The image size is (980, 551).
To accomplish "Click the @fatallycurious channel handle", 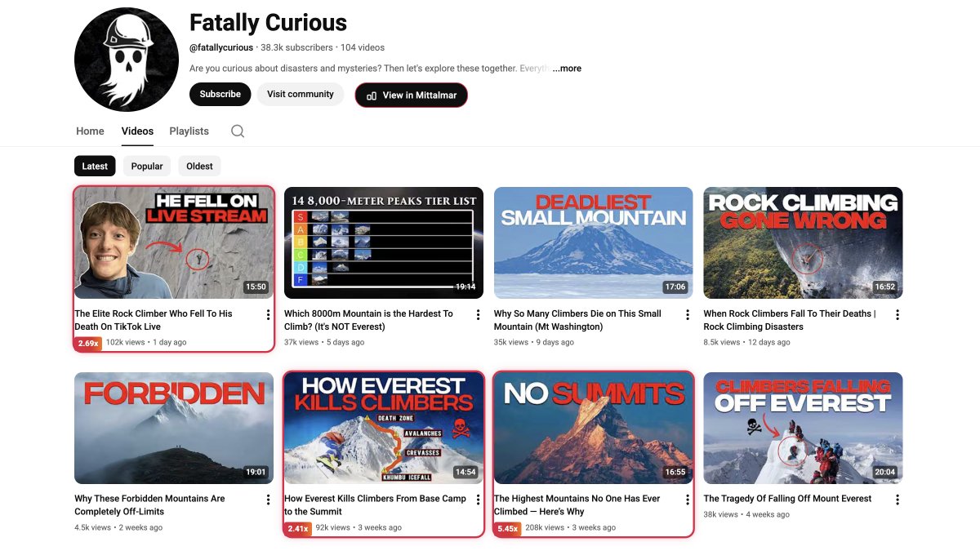I will (221, 47).
